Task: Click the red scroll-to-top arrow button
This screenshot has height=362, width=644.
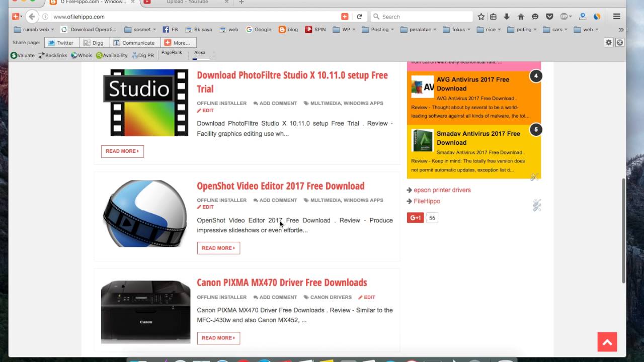Action: (607, 342)
